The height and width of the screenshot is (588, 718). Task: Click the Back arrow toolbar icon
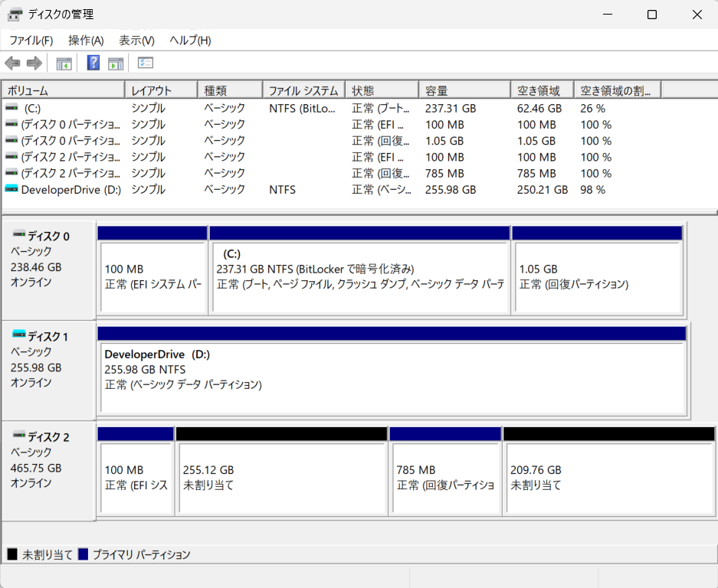(x=12, y=63)
